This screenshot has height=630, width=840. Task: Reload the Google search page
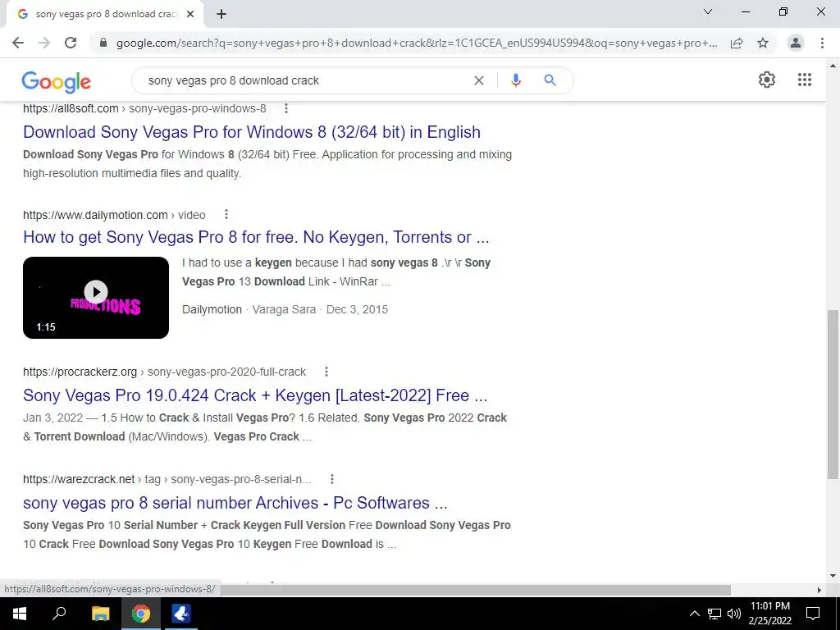tap(71, 43)
